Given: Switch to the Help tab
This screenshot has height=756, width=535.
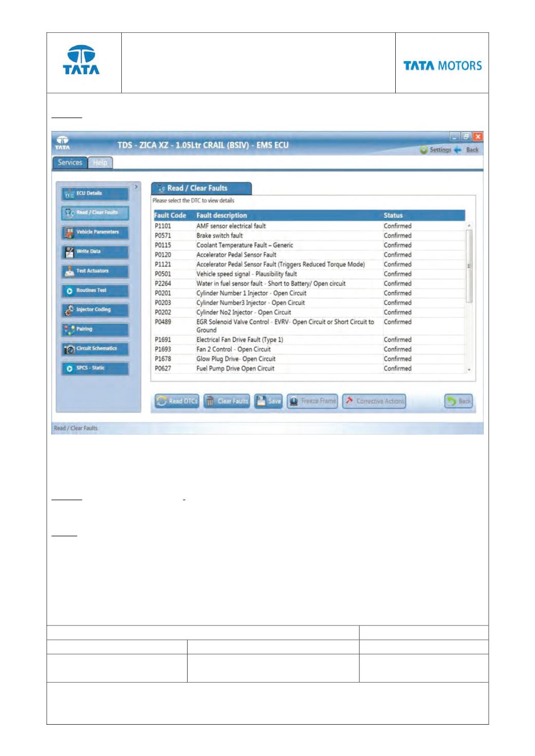Looking at the screenshot, I should pos(100,162).
